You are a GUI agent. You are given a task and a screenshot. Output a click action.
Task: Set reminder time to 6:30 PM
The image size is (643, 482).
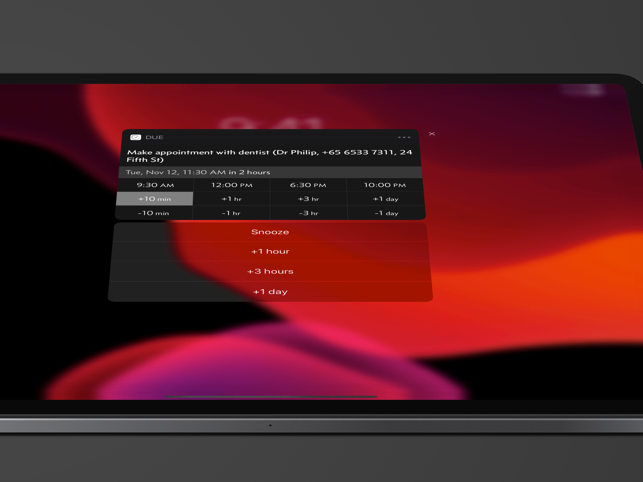[308, 185]
